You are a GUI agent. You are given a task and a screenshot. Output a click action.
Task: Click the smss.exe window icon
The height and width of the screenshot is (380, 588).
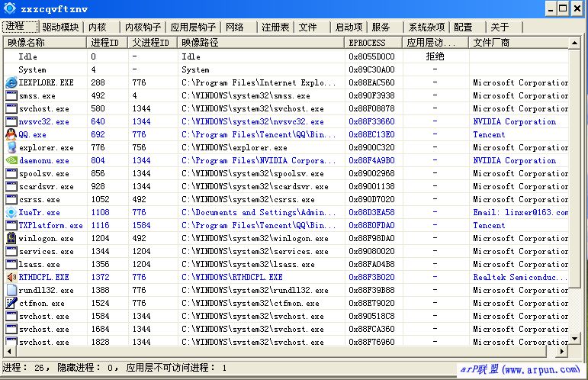(x=11, y=95)
